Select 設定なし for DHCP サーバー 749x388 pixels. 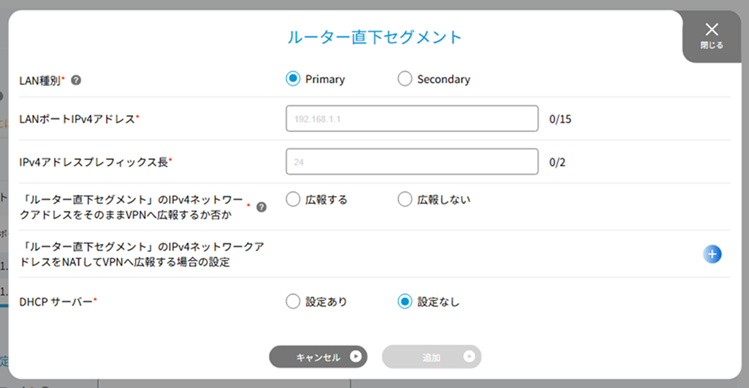pyautogui.click(x=405, y=302)
